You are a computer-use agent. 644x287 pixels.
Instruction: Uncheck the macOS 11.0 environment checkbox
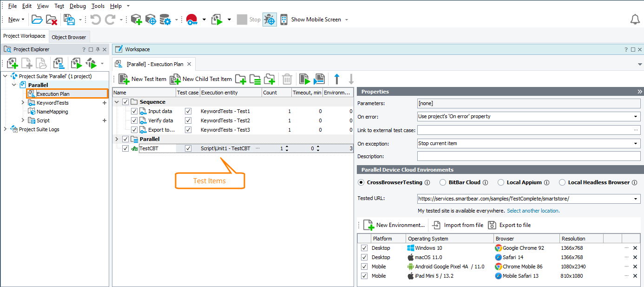click(x=364, y=257)
